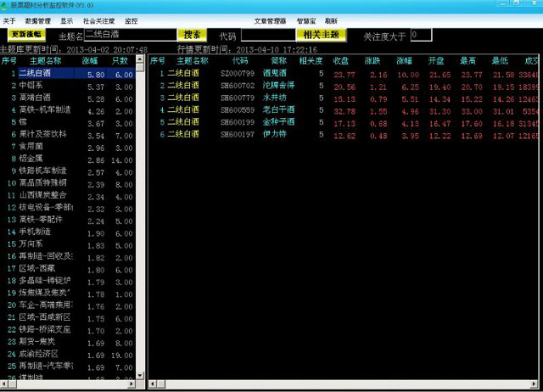Open the 智慧宝 menu
Screen dimensions: 543x392
(x=306, y=21)
